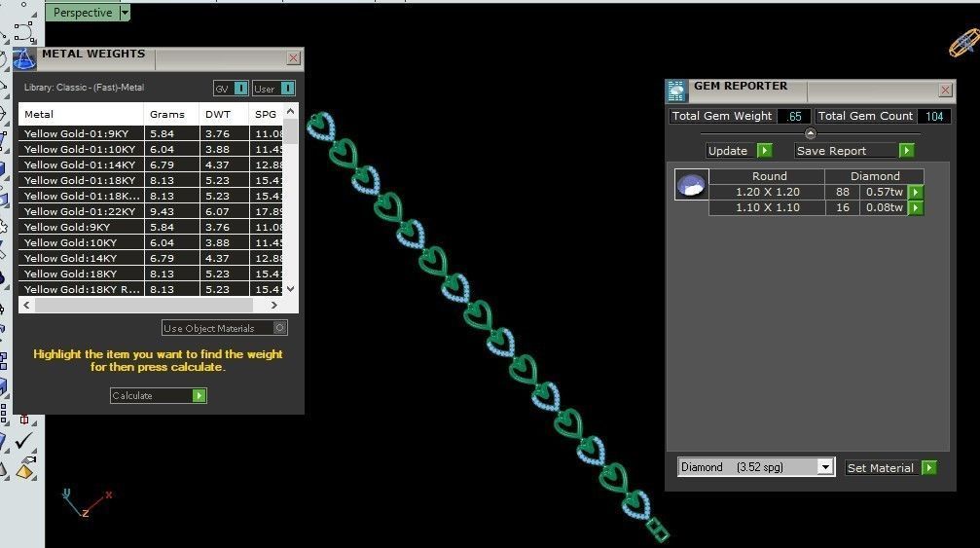
Task: Sort by the Metal column header
Action: pos(81,114)
